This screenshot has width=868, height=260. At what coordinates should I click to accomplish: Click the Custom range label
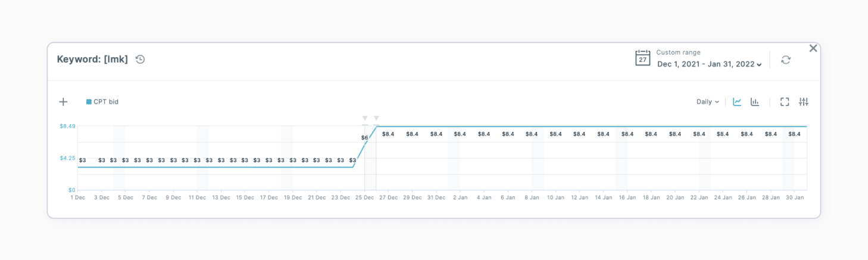[x=678, y=52]
